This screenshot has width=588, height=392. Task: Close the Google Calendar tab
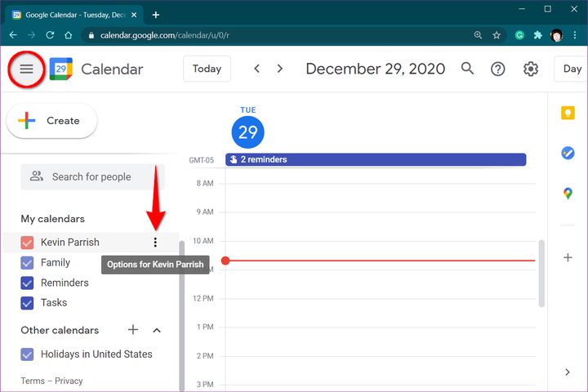(134, 15)
